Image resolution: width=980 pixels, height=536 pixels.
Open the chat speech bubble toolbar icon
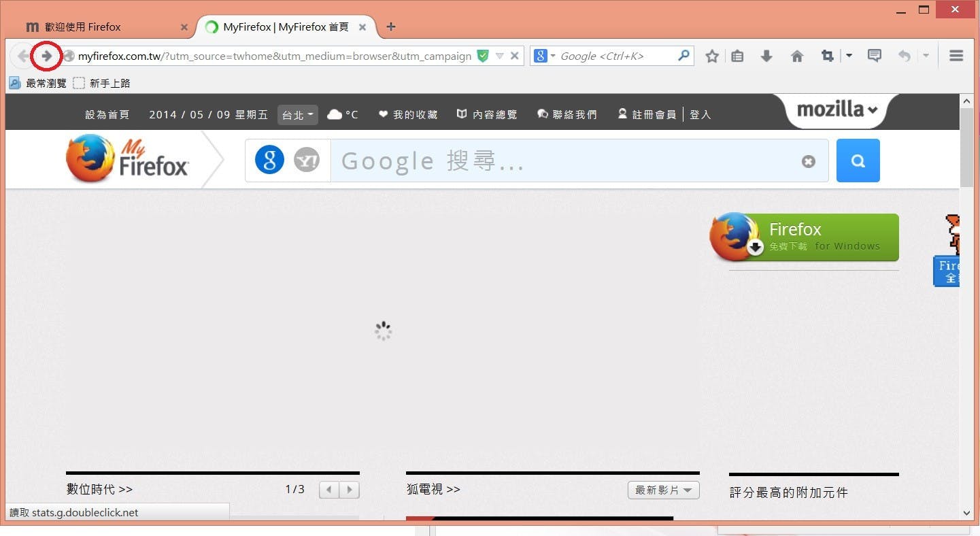(875, 56)
